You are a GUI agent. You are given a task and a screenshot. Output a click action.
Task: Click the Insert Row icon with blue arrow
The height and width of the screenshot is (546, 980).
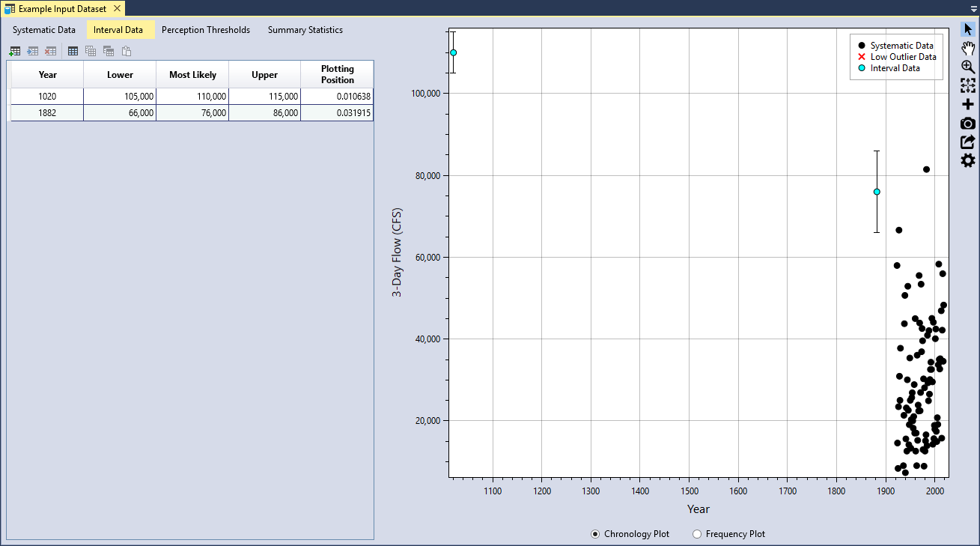32,51
